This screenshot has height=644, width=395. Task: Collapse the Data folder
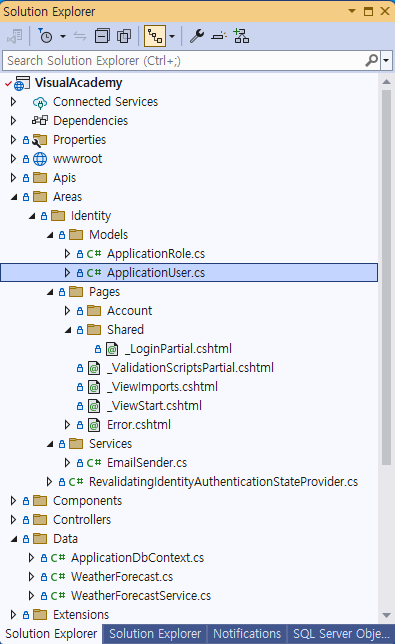click(x=14, y=539)
